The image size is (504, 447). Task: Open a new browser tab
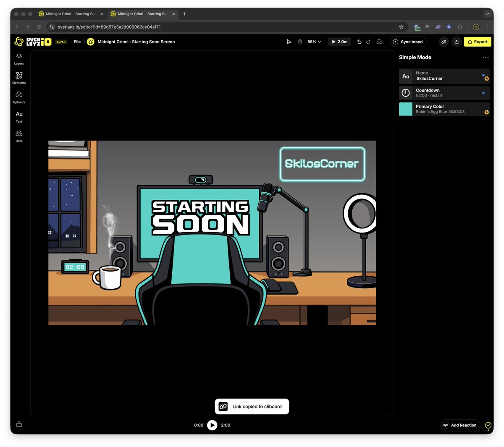pos(184,14)
